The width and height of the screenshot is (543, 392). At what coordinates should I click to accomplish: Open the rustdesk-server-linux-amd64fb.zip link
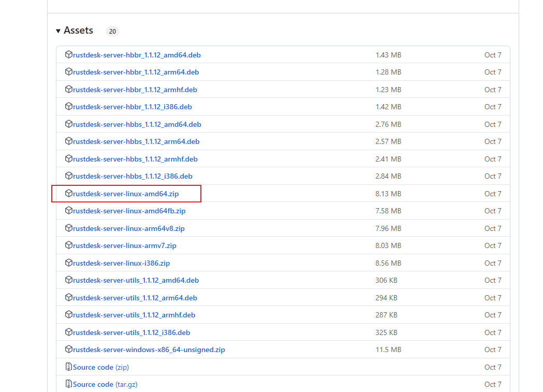pyautogui.click(x=129, y=211)
